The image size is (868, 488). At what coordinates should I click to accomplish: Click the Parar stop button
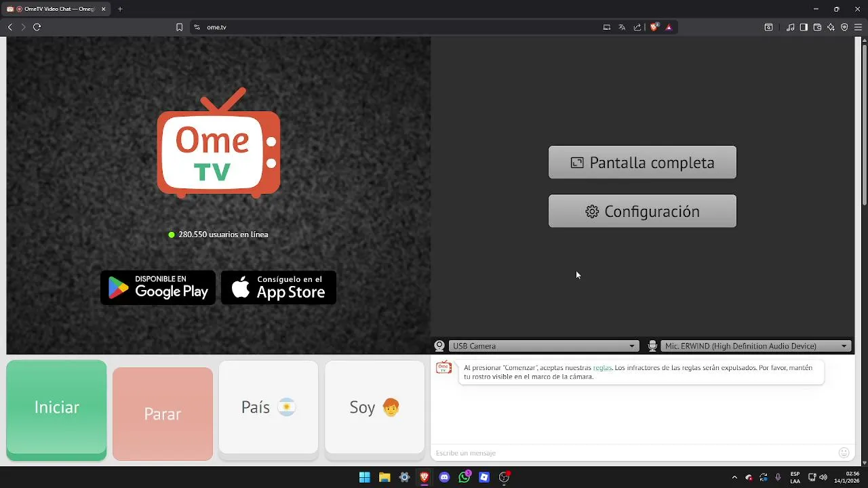tap(163, 413)
